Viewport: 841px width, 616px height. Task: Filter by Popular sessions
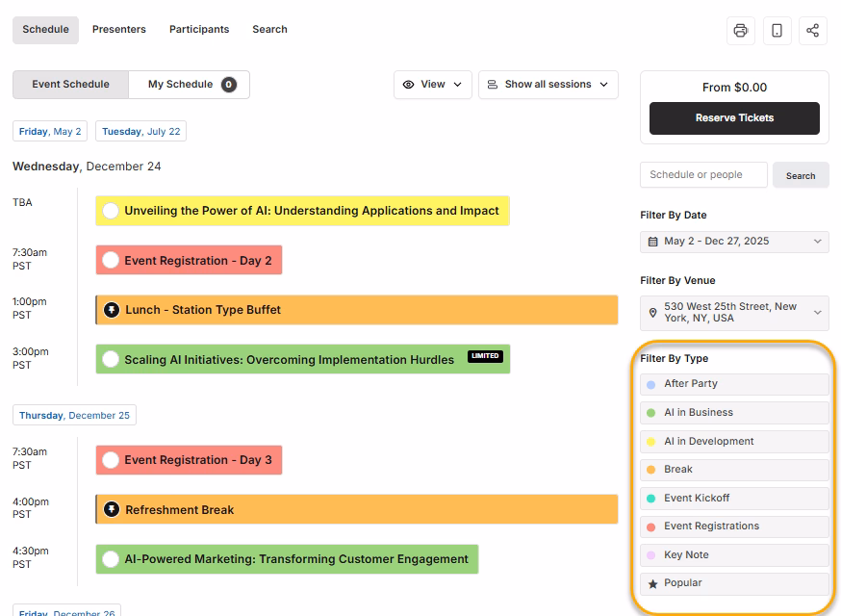[x=734, y=584]
